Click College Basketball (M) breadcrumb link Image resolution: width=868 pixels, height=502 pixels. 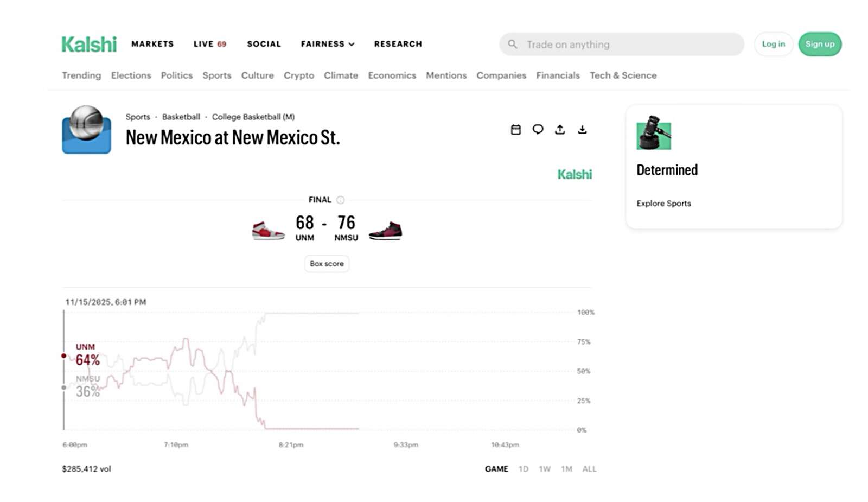[x=253, y=117]
